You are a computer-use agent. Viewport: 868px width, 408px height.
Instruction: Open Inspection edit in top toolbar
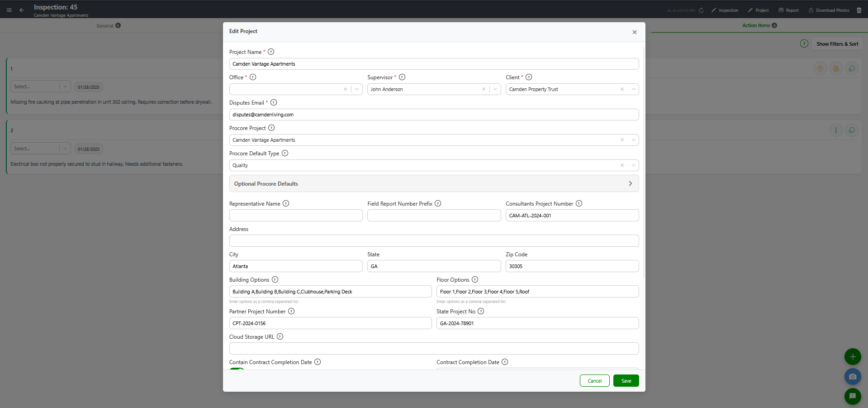(725, 10)
